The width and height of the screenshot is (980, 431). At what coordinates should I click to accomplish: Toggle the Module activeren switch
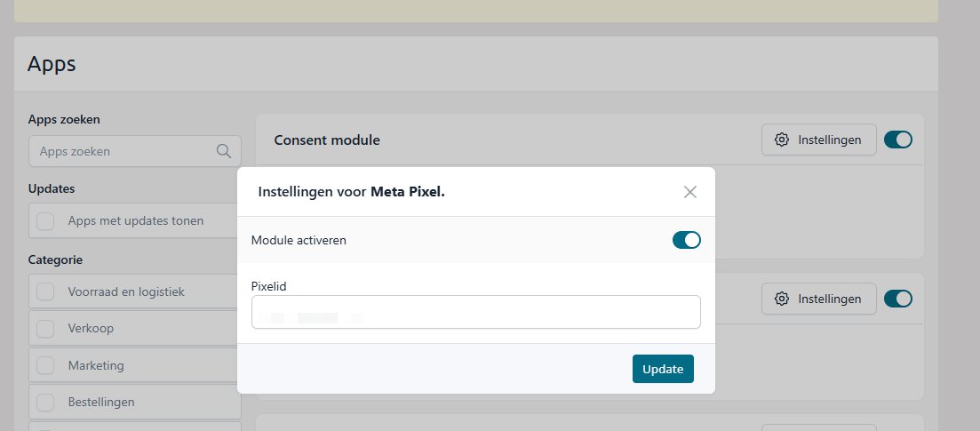686,240
